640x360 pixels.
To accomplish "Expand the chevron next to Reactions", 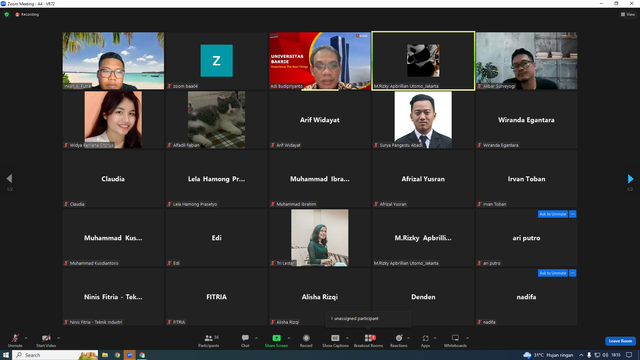I will tap(408, 338).
